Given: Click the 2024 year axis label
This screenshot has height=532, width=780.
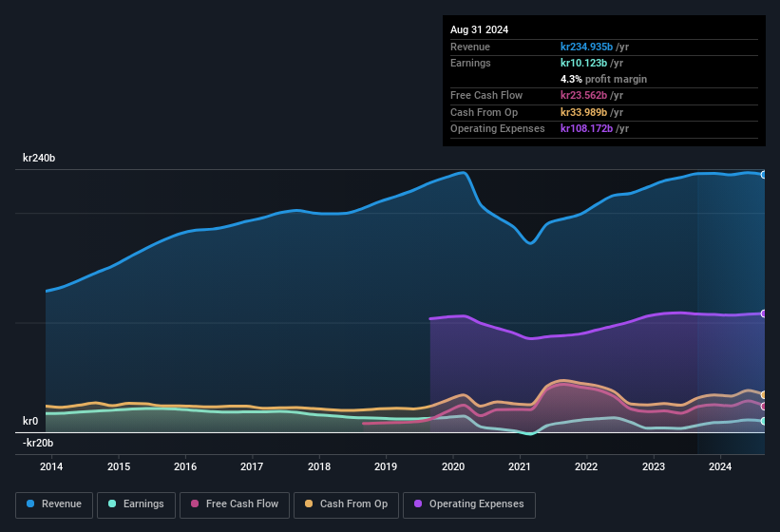Looking at the screenshot, I should point(720,466).
